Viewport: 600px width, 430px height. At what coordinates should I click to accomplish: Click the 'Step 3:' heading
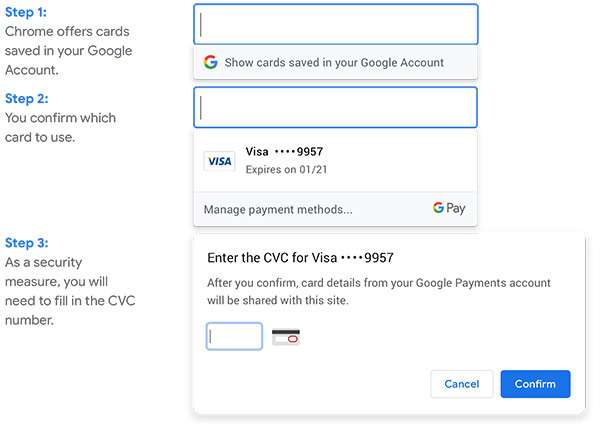click(x=26, y=243)
